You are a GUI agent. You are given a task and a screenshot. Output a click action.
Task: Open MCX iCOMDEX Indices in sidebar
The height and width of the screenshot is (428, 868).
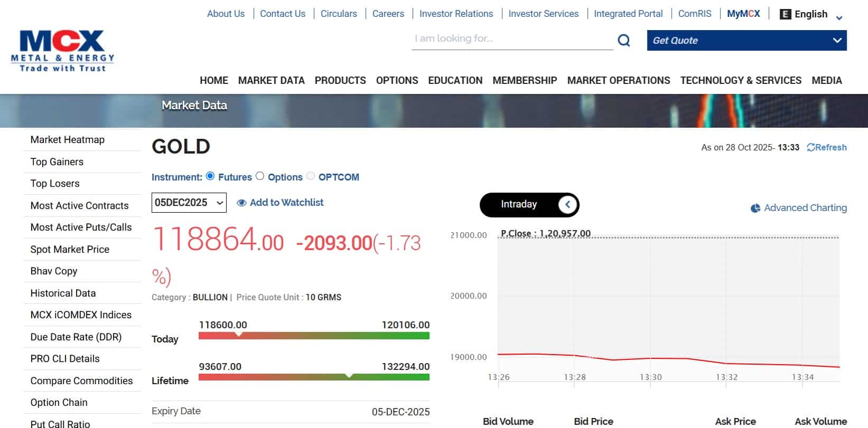coord(81,315)
